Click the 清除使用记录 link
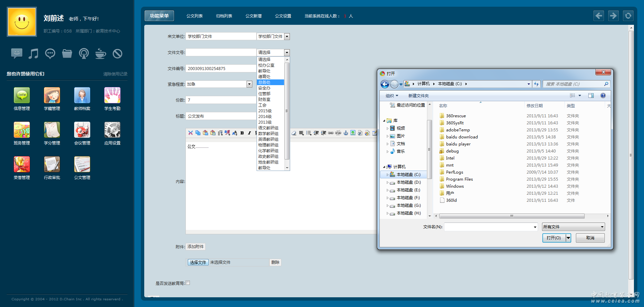 coord(115,74)
